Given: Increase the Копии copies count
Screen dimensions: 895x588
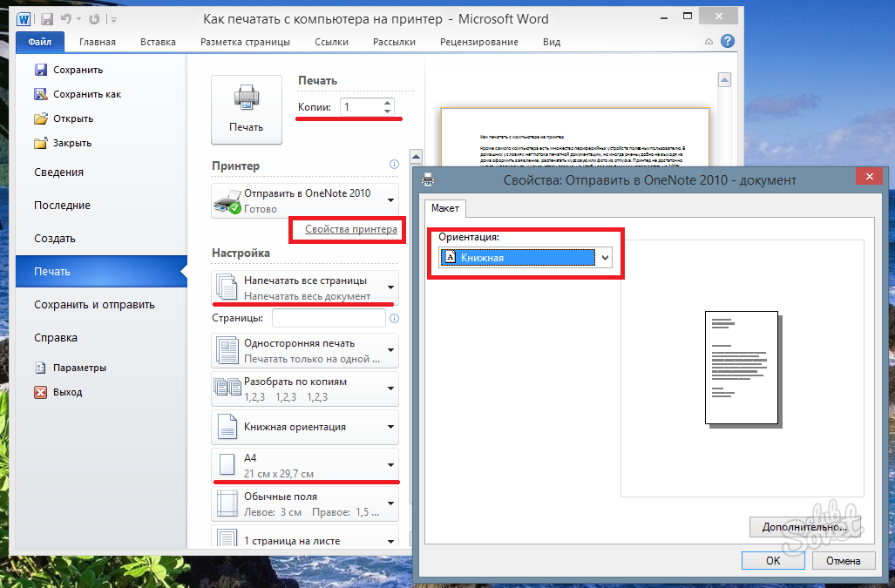Looking at the screenshot, I should coord(387,103).
